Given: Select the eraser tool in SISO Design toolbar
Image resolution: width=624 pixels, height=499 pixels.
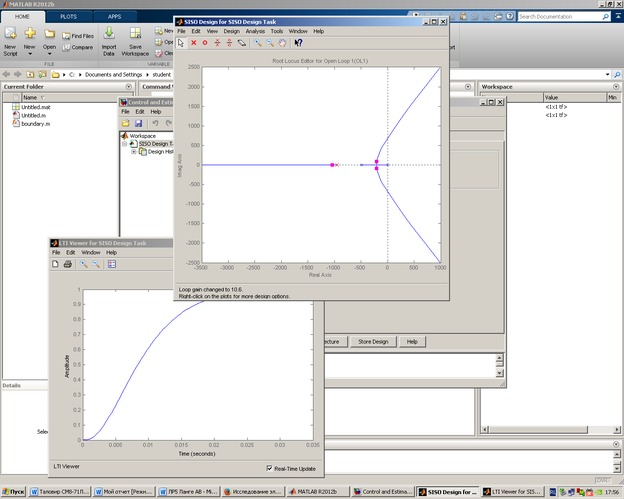Looking at the screenshot, I should 242,43.
